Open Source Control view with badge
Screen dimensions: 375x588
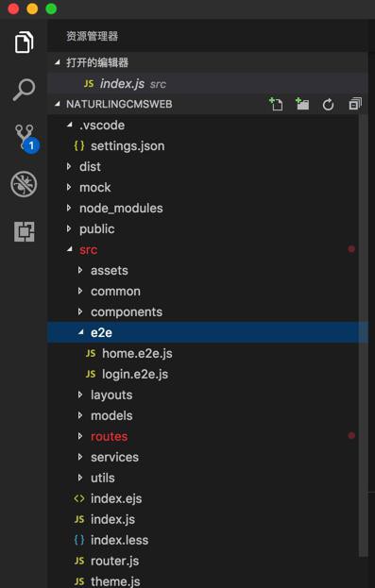[26, 139]
